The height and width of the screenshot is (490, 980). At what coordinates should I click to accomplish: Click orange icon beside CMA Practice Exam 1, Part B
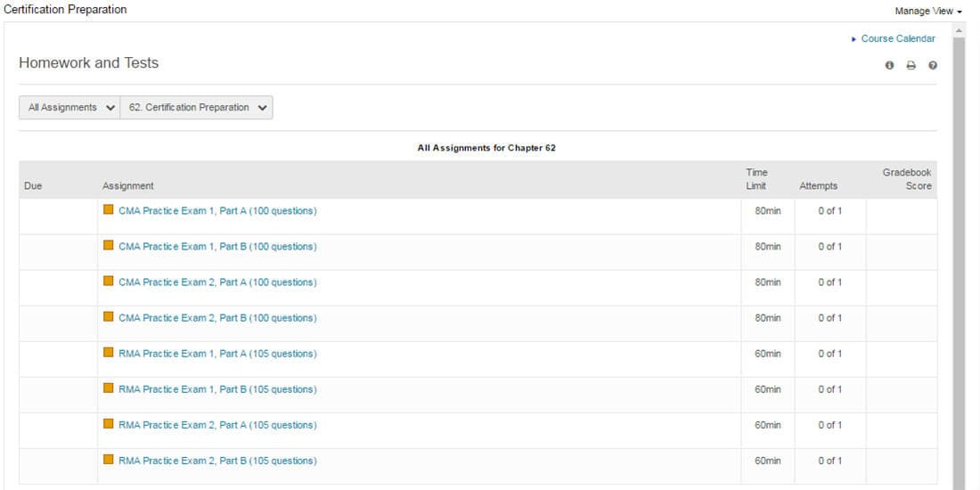tap(109, 246)
